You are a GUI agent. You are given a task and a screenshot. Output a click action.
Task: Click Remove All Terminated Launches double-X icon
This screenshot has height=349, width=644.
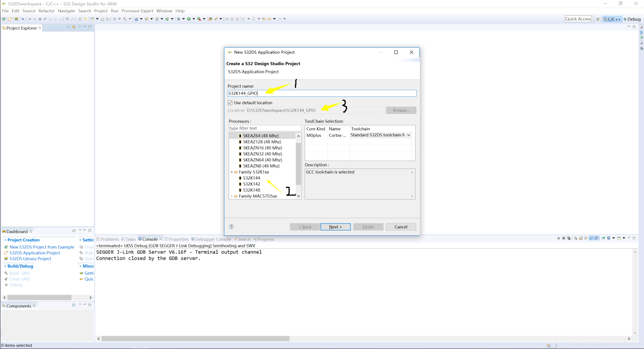pyautogui.click(x=569, y=238)
